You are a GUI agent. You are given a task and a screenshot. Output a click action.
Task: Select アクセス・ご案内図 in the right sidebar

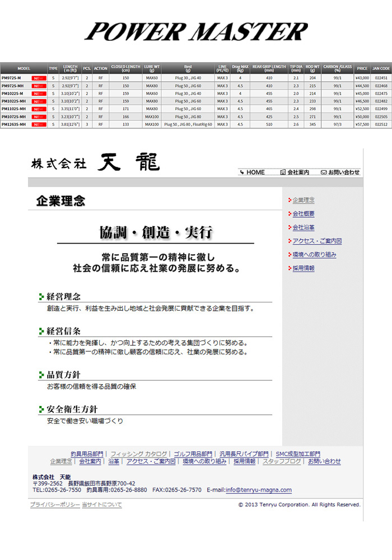click(x=316, y=241)
